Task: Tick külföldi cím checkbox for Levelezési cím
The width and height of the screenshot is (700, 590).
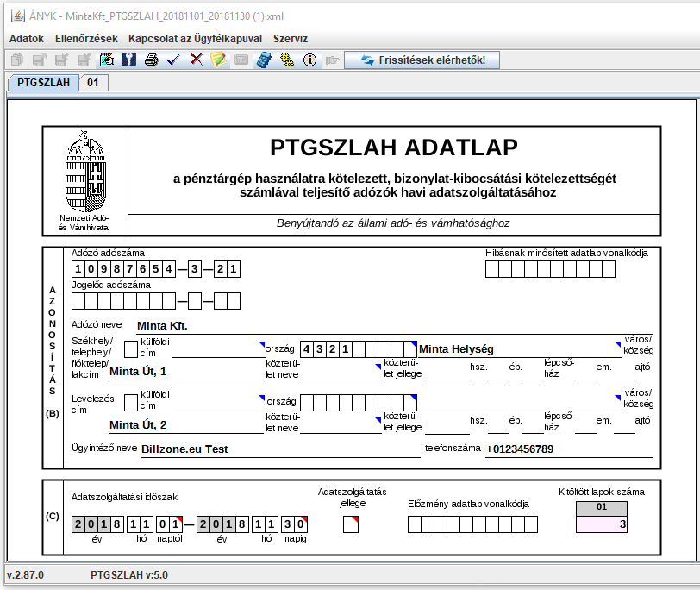Action: 131,403
